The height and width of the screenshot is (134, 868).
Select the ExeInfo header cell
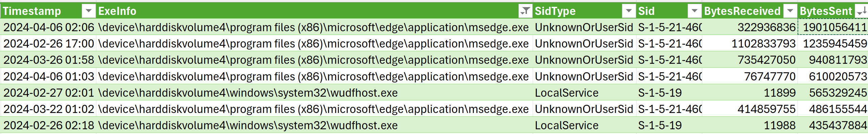(x=315, y=11)
